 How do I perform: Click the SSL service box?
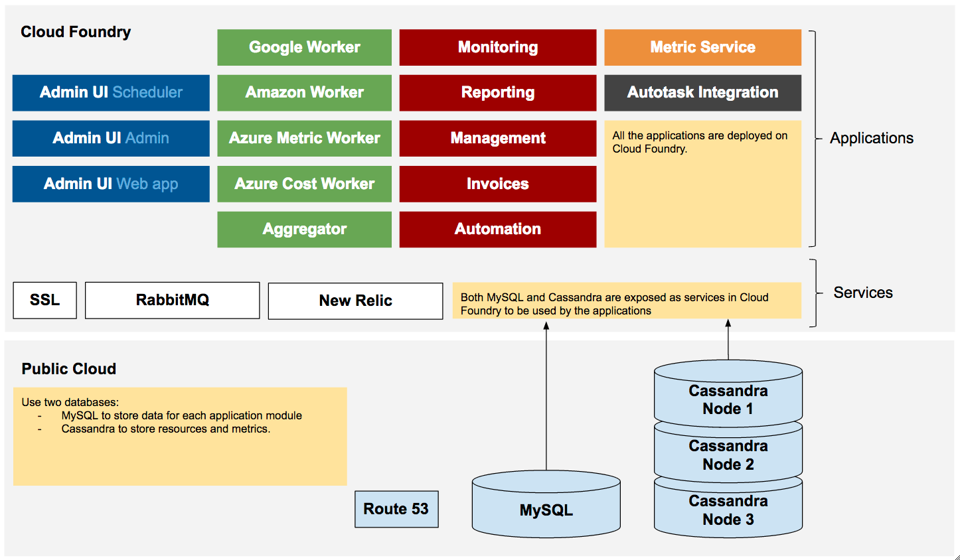[x=44, y=301]
